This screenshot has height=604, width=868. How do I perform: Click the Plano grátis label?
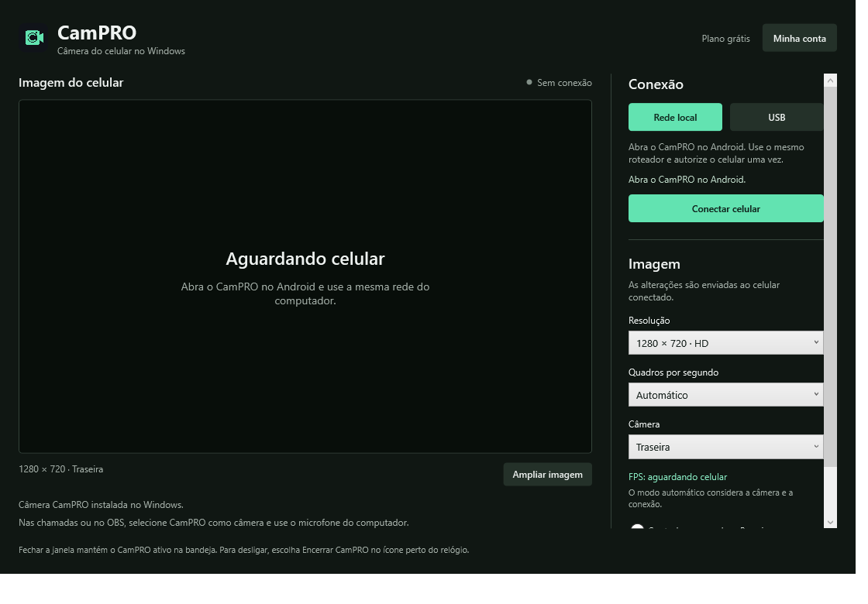[725, 38]
